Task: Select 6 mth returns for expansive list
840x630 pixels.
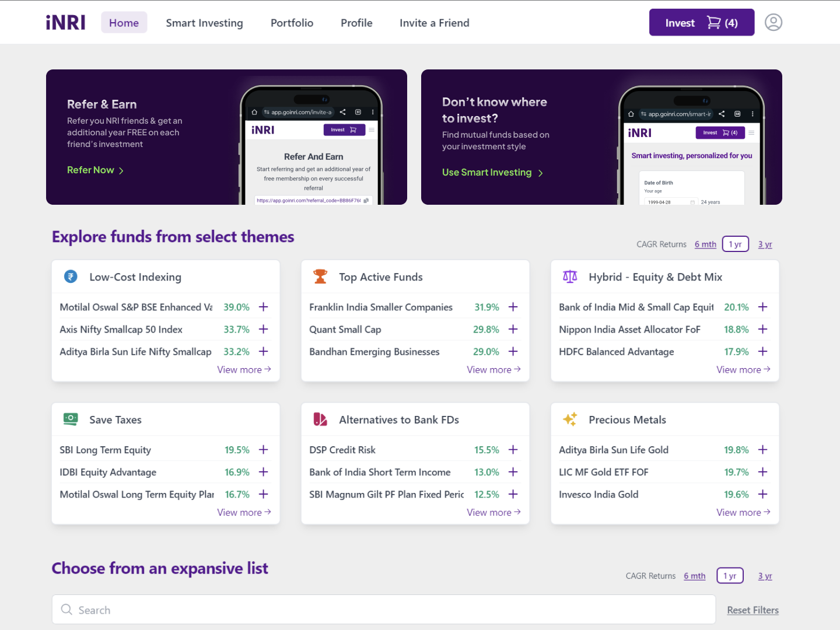Action: (x=695, y=576)
